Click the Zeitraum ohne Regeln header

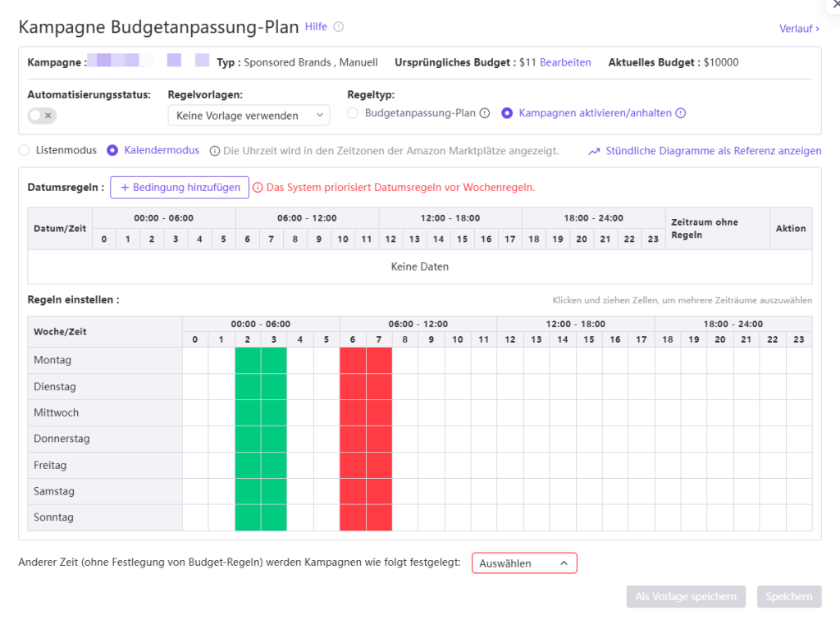(x=717, y=229)
